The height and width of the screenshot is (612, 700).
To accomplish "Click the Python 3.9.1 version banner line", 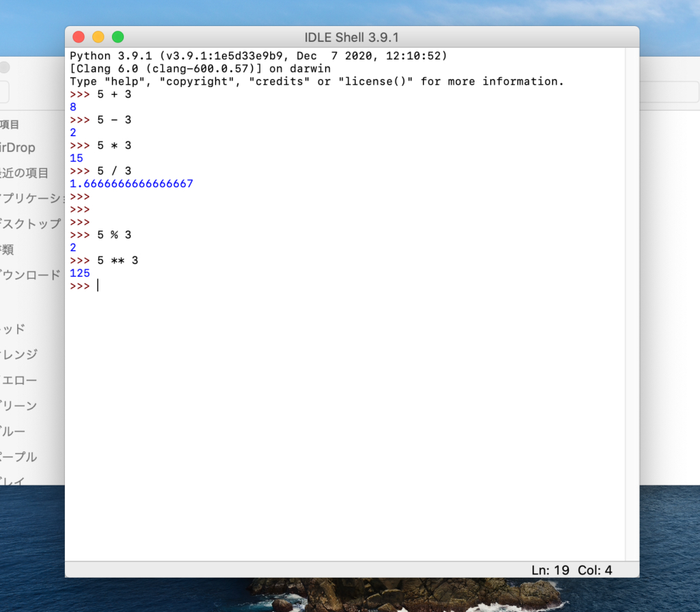I will click(x=258, y=55).
